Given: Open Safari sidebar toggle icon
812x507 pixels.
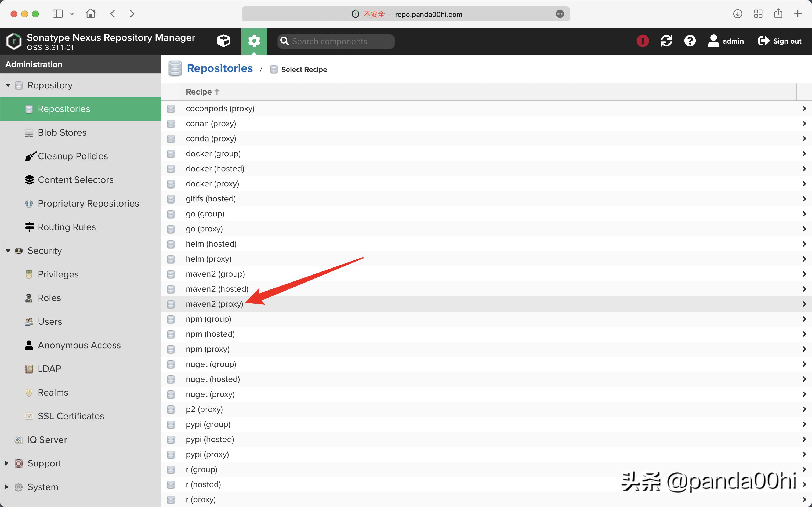Looking at the screenshot, I should [58, 14].
